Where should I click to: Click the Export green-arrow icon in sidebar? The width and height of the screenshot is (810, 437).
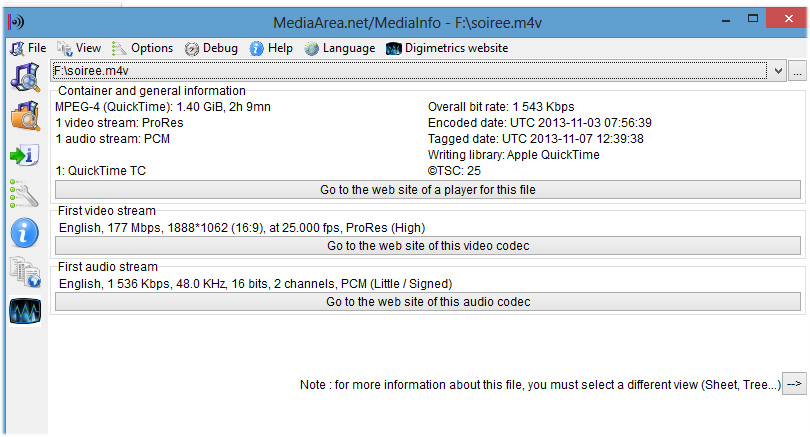pyautogui.click(x=24, y=155)
